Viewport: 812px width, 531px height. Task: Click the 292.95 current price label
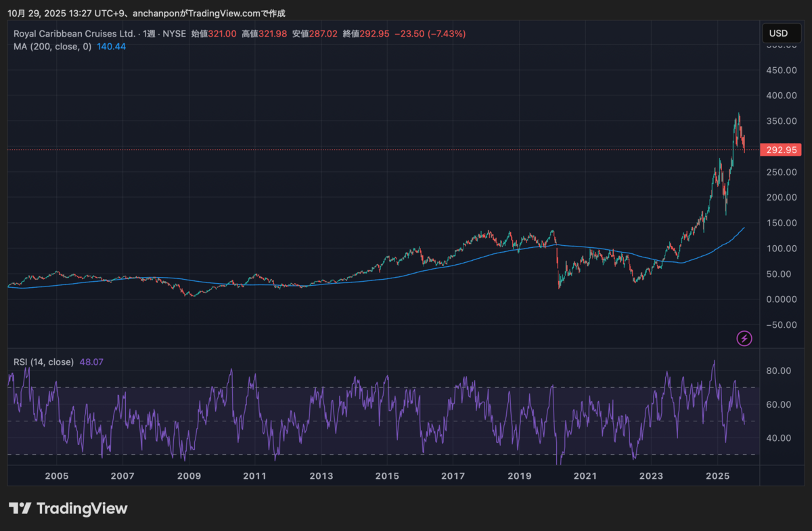[780, 150]
